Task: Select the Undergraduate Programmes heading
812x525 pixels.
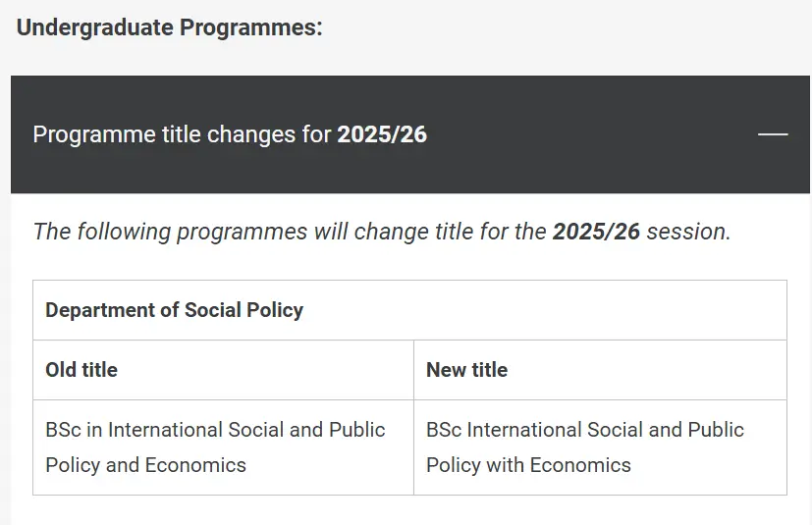Action: (x=169, y=27)
